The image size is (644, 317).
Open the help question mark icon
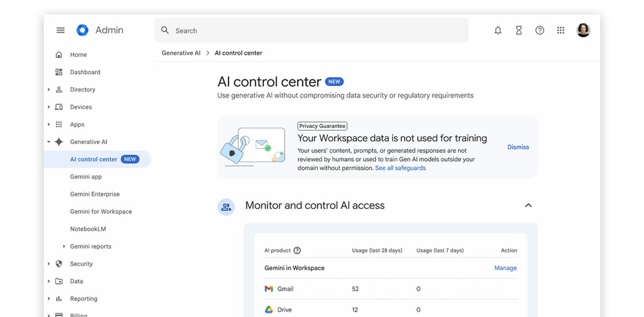click(540, 30)
